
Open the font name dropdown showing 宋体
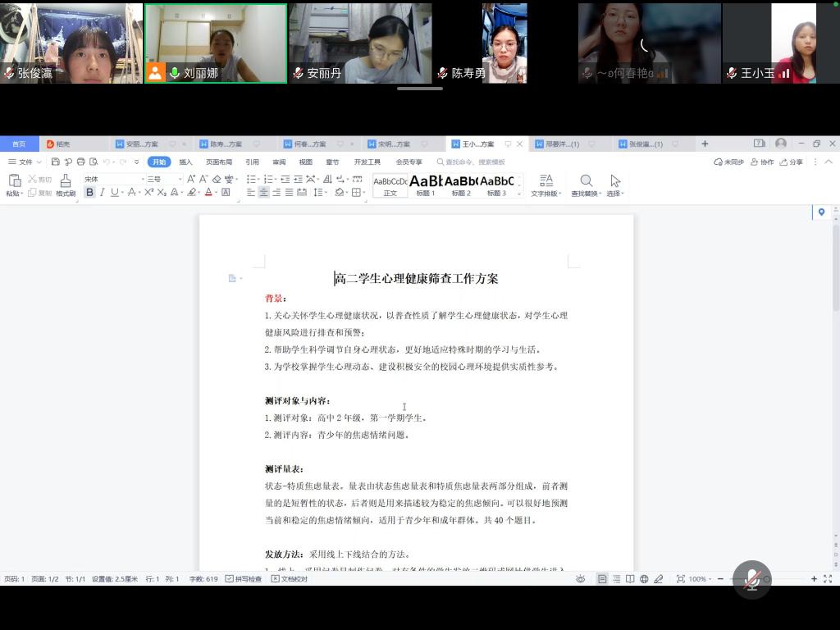coord(111,179)
